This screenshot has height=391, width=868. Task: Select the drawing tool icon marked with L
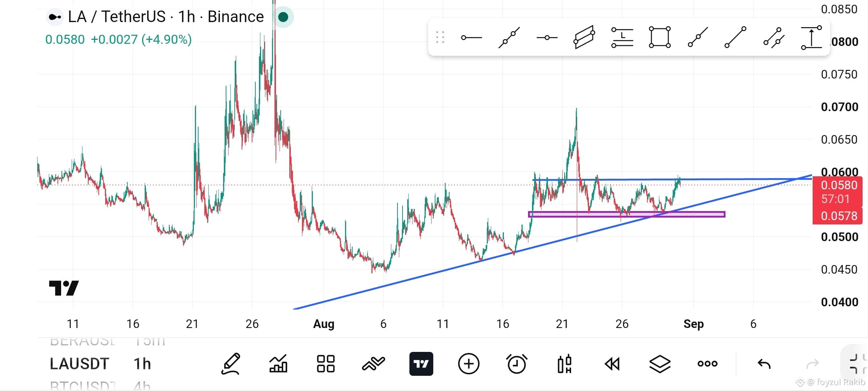[622, 37]
